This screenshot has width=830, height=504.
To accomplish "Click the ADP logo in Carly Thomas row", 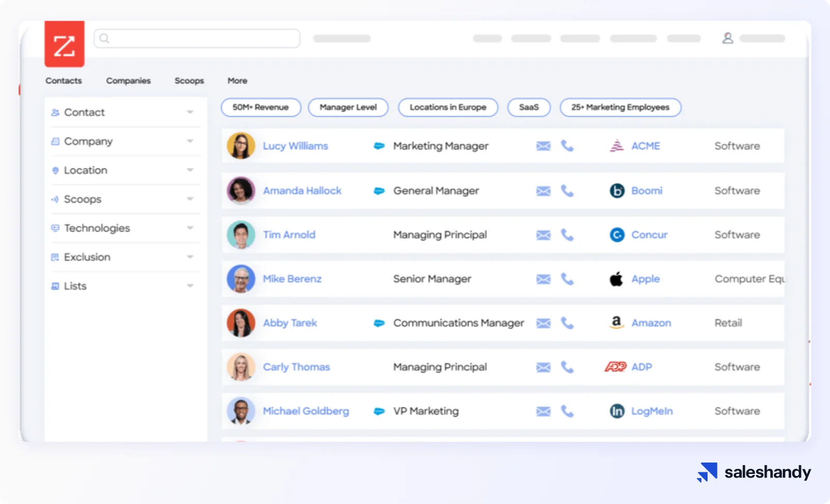I will click(615, 367).
